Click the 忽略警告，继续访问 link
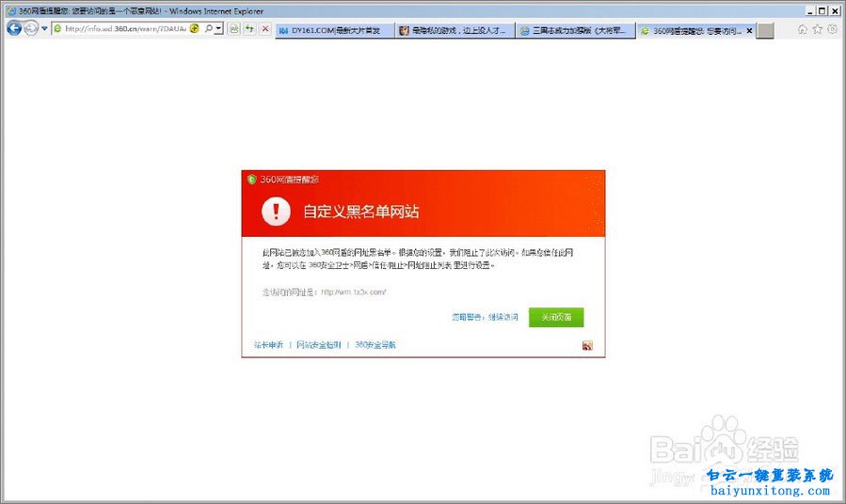This screenshot has height=504, width=846. point(484,318)
